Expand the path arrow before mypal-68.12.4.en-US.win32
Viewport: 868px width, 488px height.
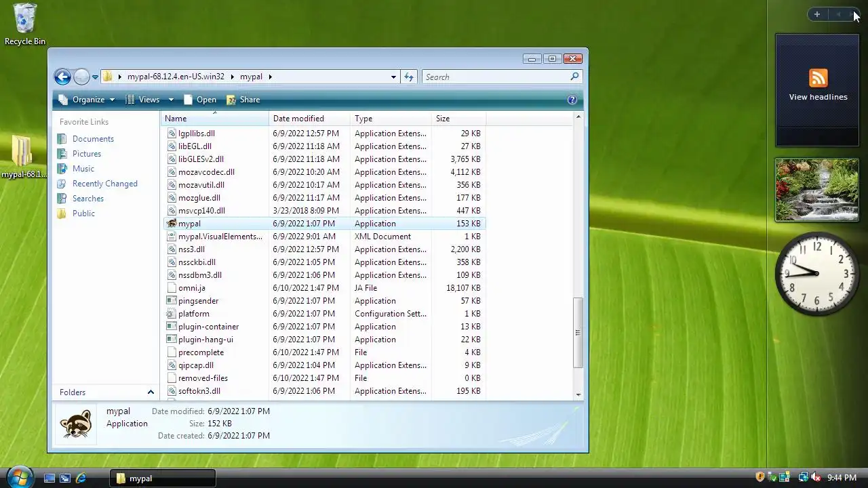[x=120, y=77]
